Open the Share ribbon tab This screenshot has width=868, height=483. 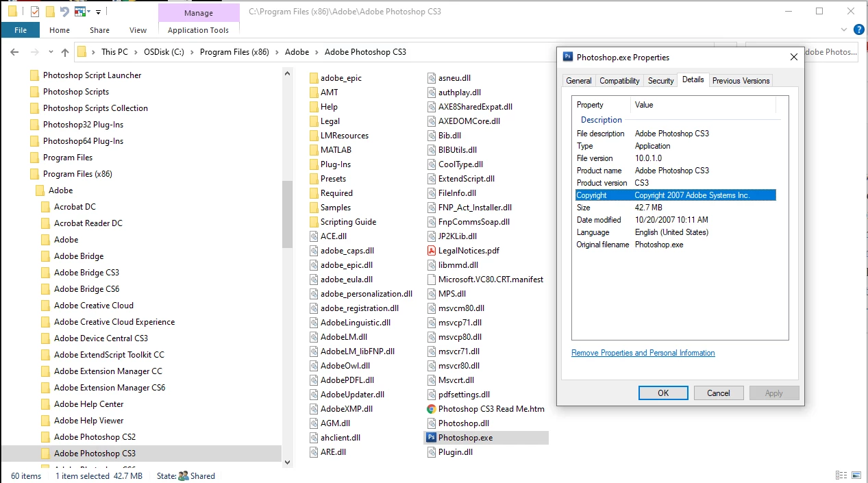(x=99, y=30)
